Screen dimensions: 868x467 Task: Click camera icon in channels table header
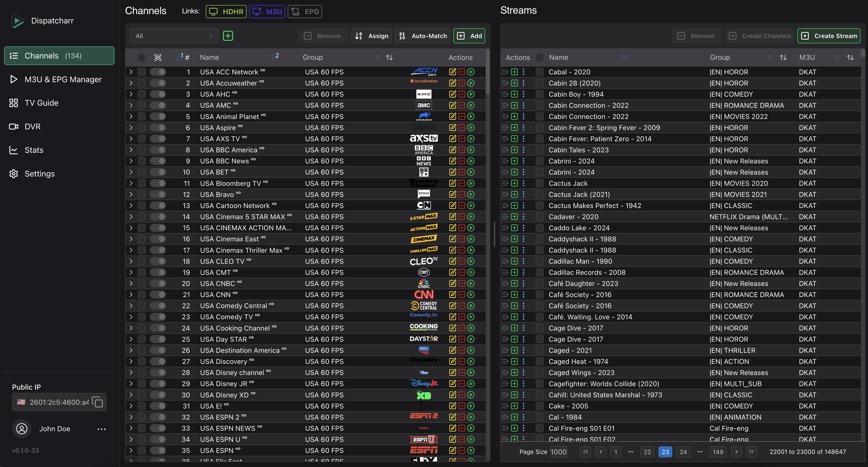coord(158,57)
